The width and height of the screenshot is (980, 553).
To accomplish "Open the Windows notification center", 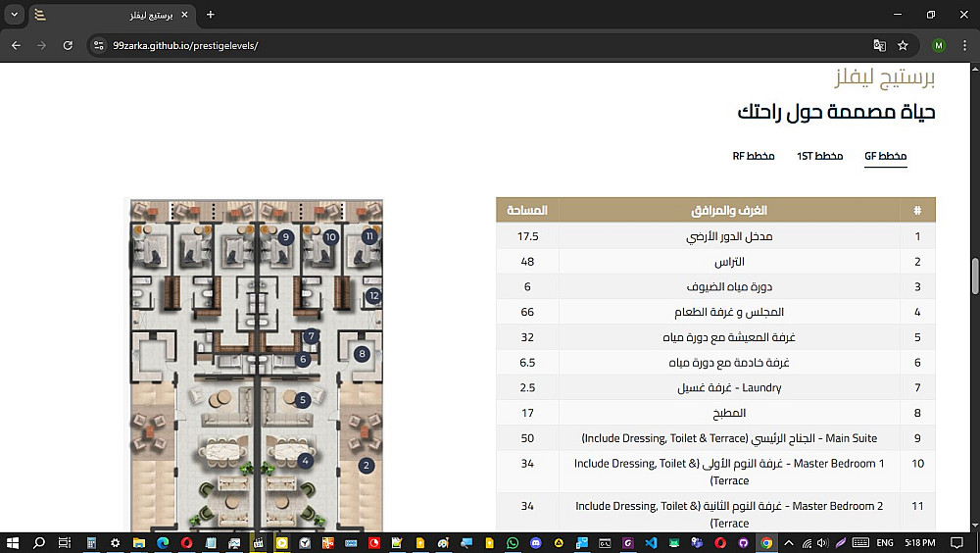I will (x=956, y=542).
